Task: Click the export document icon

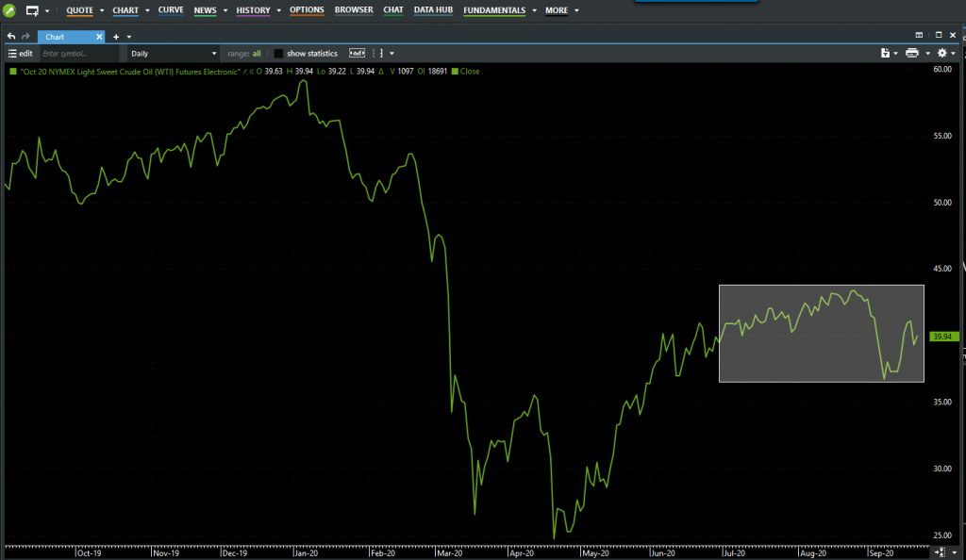Action: 885,54
